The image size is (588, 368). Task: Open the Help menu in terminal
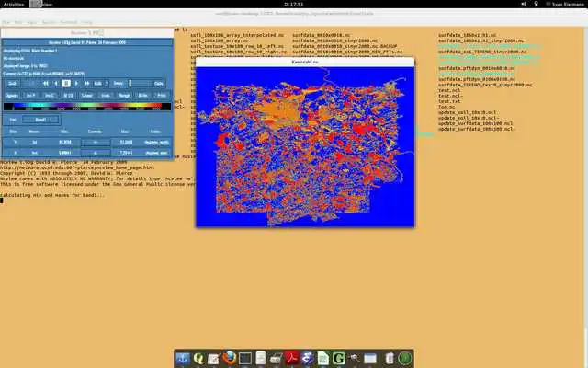pos(86,22)
